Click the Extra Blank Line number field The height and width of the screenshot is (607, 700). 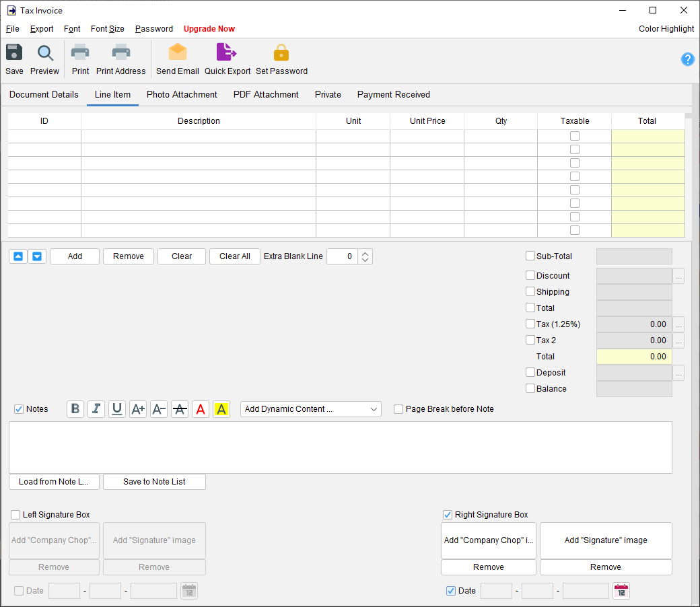pyautogui.click(x=342, y=256)
